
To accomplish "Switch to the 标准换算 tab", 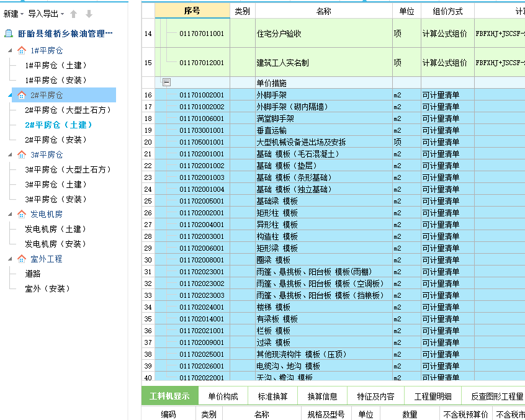I will [x=273, y=396].
